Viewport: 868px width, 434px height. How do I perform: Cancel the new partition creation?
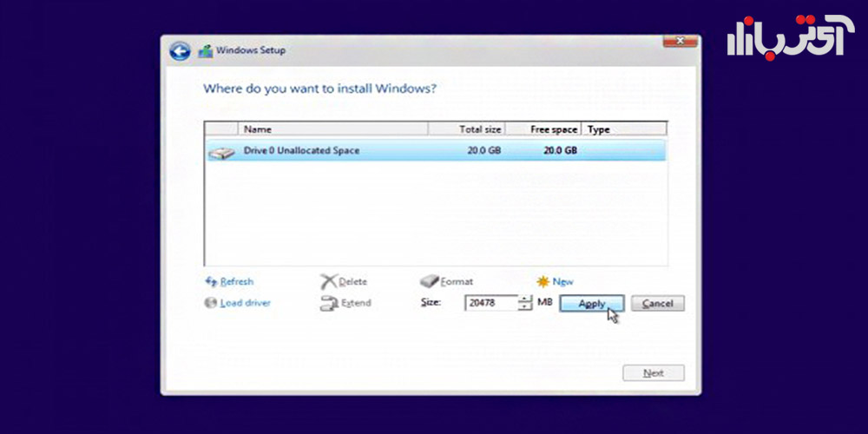click(x=658, y=303)
